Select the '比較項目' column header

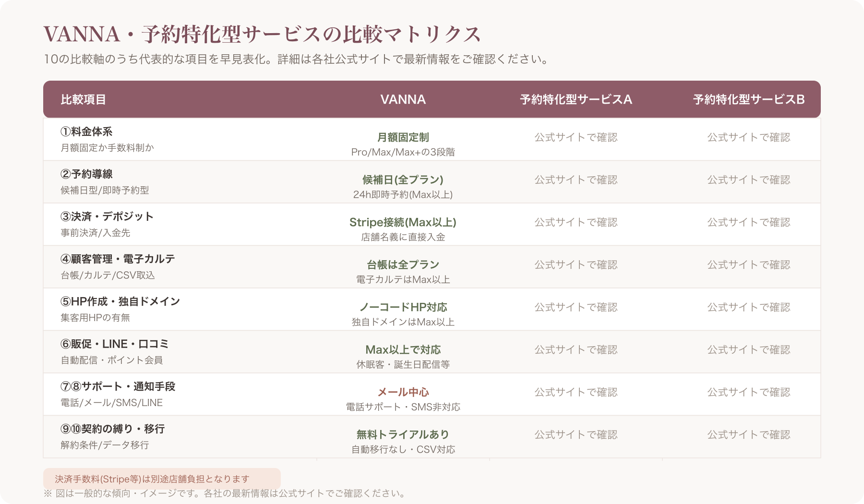(83, 99)
